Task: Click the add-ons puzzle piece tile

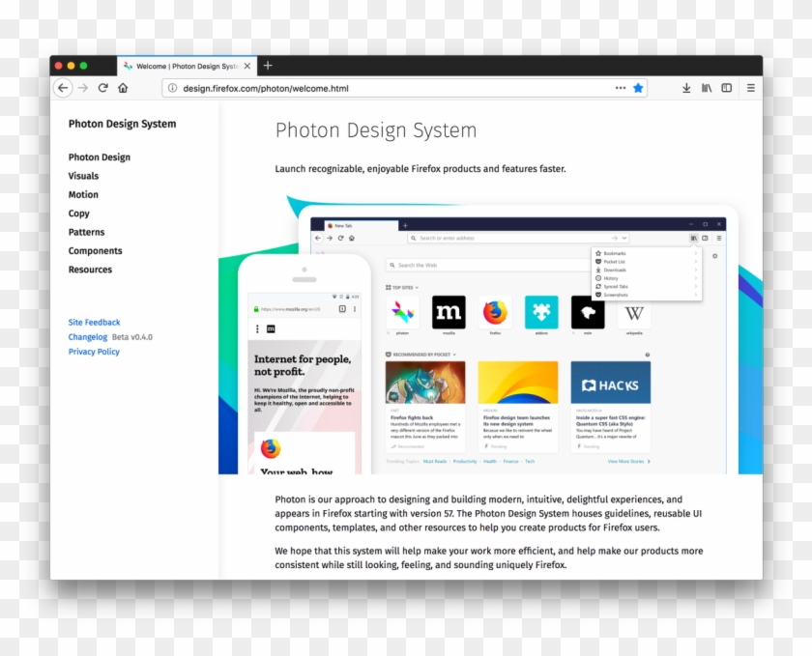Action: (542, 311)
